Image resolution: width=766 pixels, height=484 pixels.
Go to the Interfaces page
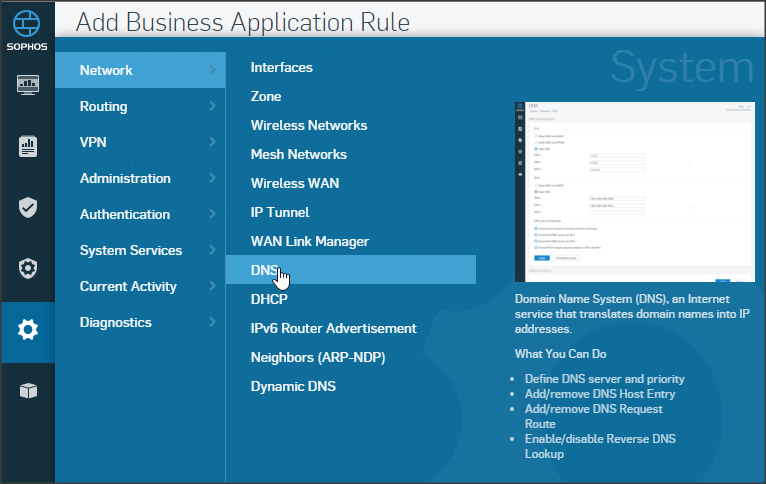pos(281,67)
